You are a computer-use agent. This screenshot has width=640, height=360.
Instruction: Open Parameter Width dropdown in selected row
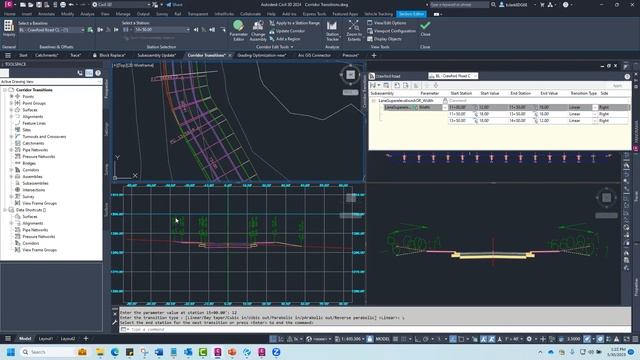(444, 107)
